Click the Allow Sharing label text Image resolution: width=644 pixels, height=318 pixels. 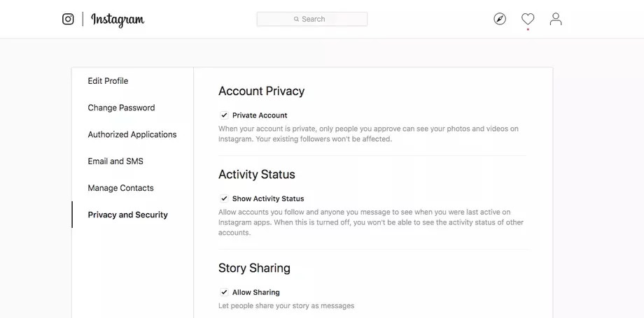coord(256,292)
